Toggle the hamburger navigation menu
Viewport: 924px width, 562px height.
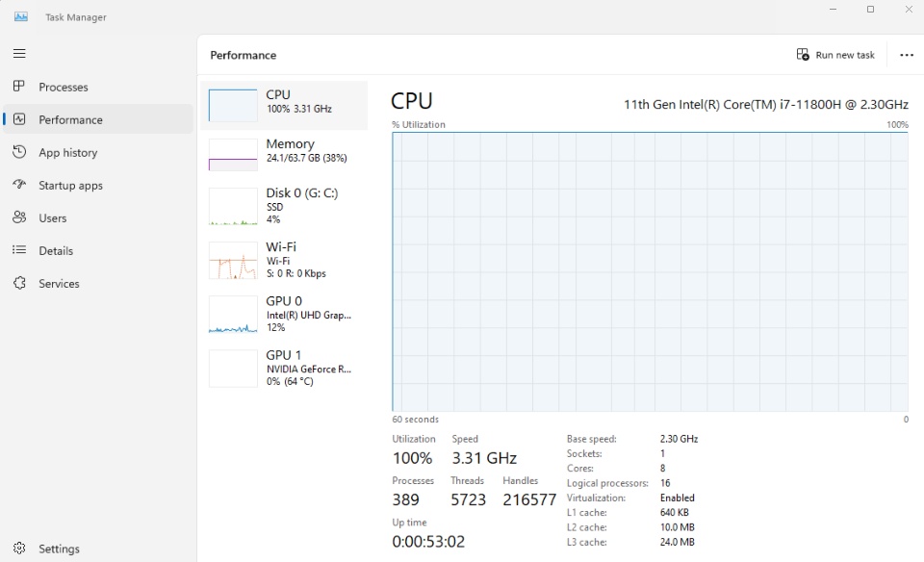coord(19,54)
